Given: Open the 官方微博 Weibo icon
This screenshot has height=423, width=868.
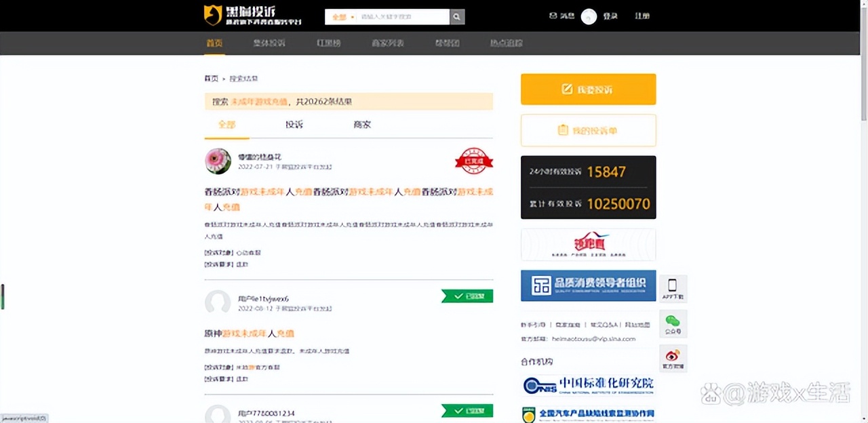Looking at the screenshot, I should pyautogui.click(x=672, y=357).
